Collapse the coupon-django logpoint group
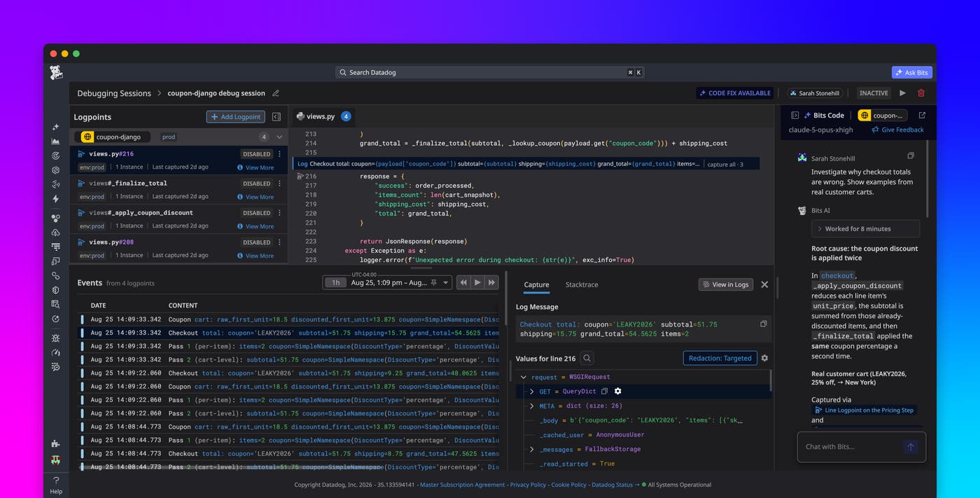 coord(279,137)
